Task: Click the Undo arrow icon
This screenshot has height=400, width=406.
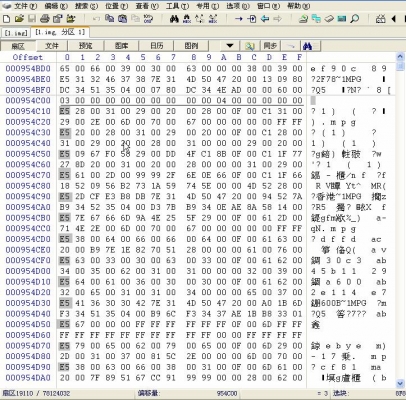Action: (x=96, y=19)
